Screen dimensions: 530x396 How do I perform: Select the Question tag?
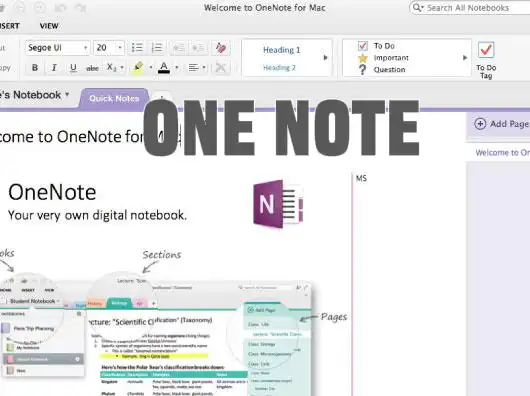coord(382,70)
